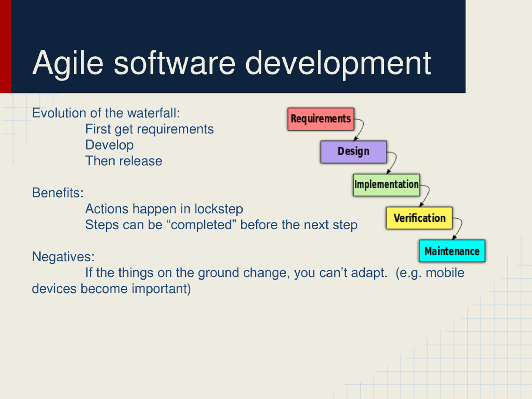Click the line about steps being 'completed'
Screen dimensions: 532x399
click(x=221, y=225)
